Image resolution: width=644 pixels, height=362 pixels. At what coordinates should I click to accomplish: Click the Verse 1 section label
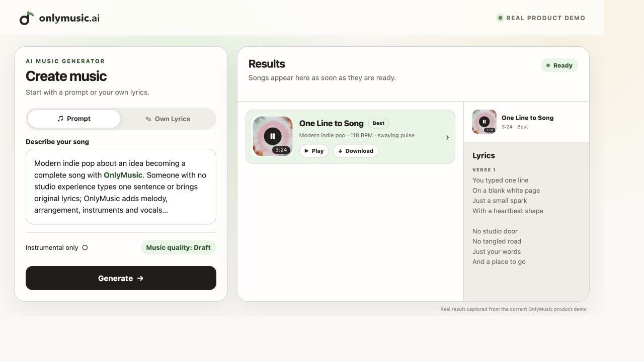coord(484,170)
